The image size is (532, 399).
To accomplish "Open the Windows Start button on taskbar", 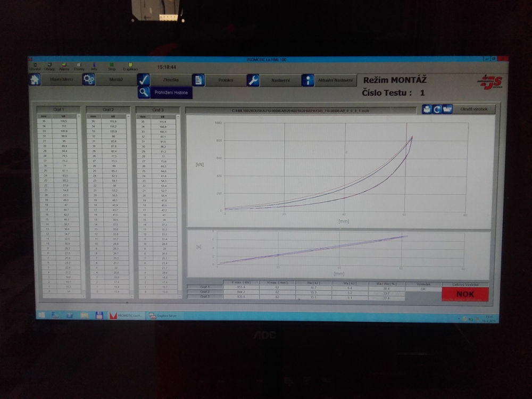I will pos(41,315).
